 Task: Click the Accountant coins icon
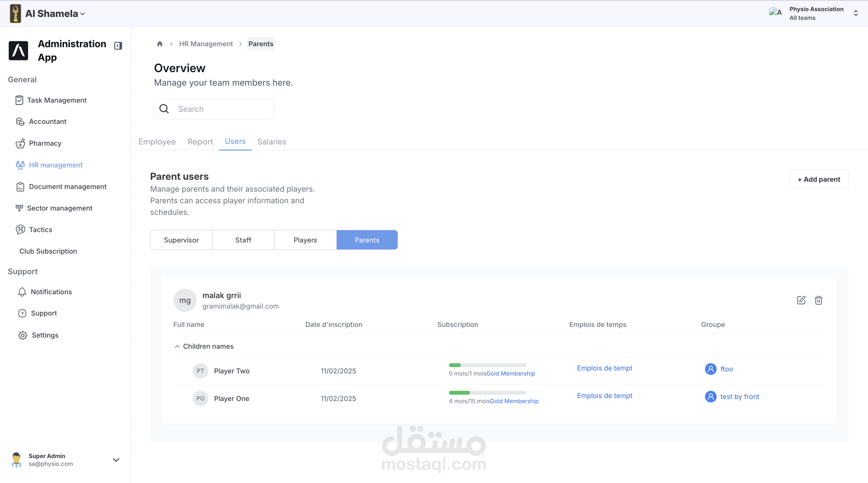coord(20,121)
